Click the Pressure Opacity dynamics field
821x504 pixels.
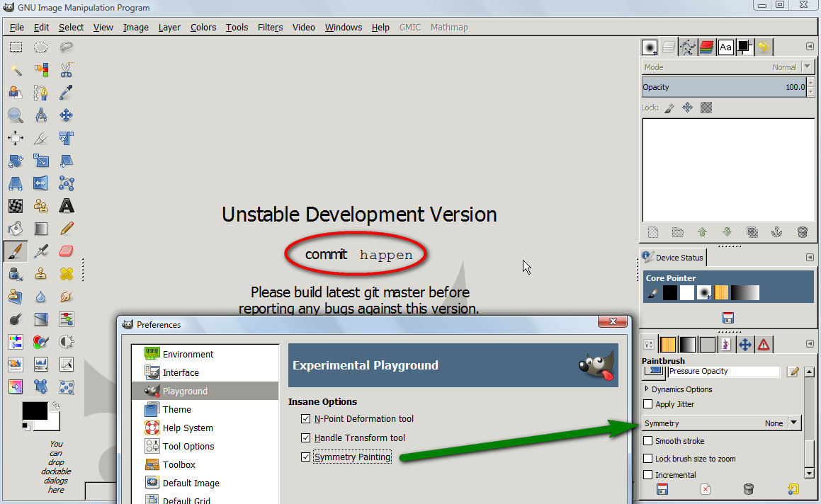[724, 371]
